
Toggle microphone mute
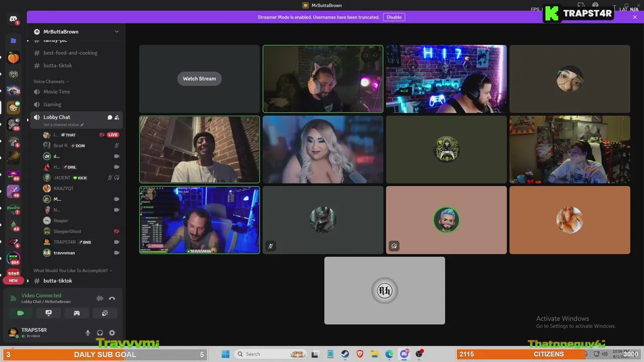[88, 333]
